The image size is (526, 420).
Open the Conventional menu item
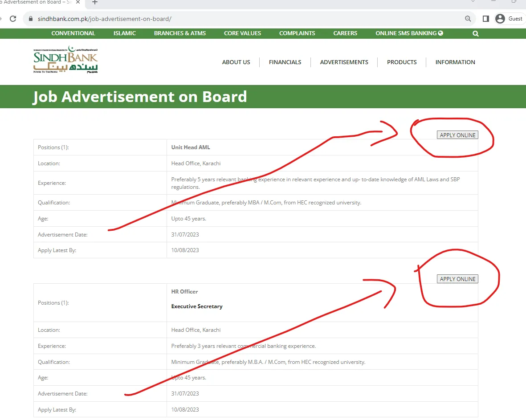(x=73, y=33)
